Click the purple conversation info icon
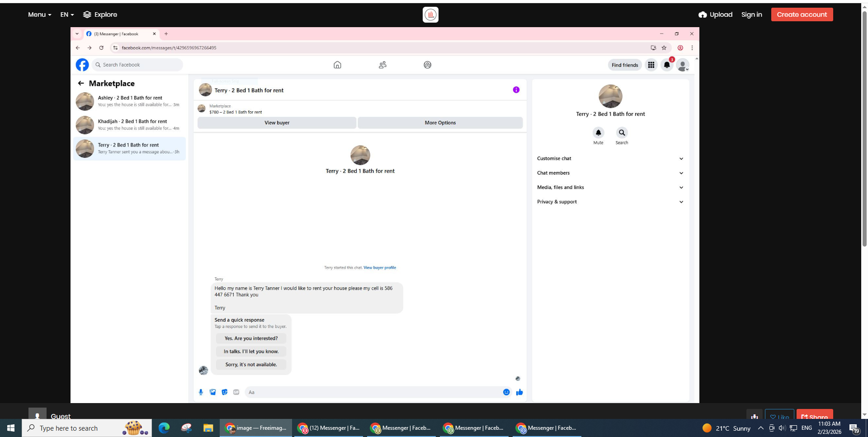This screenshot has width=868, height=437. point(516,90)
